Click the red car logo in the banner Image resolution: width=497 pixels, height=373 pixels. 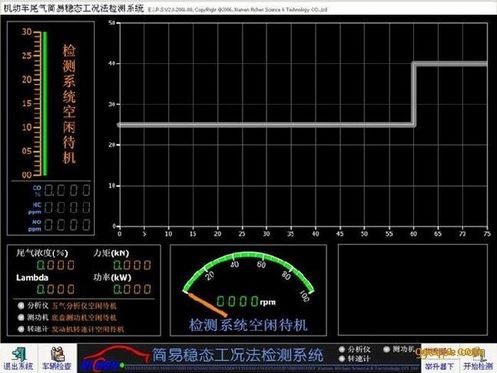click(115, 359)
